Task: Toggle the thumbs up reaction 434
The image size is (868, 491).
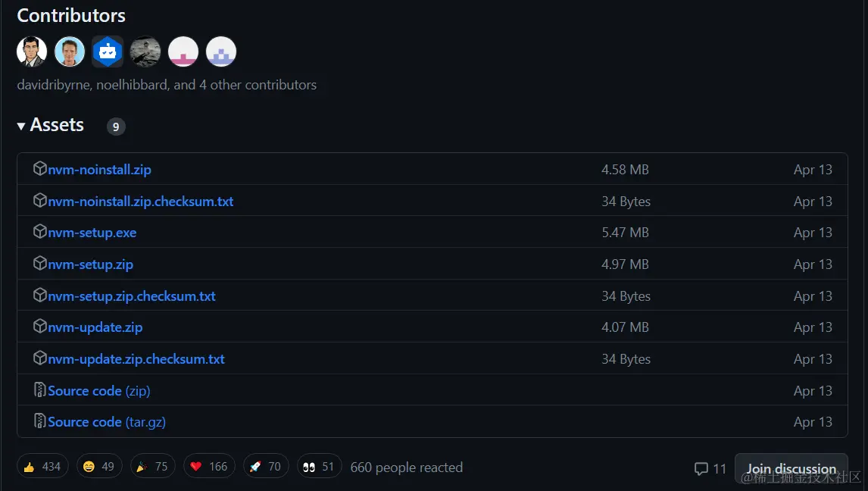Action: [x=42, y=466]
